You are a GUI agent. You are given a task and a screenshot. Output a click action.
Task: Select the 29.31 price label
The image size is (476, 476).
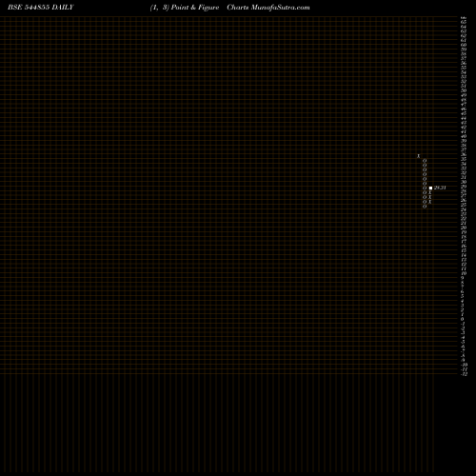click(x=440, y=188)
